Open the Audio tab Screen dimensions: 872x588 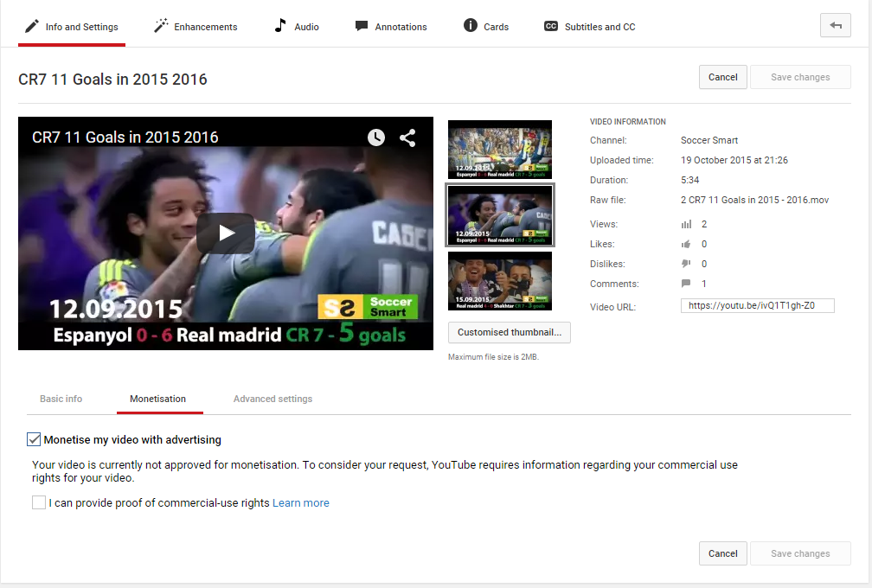[297, 27]
